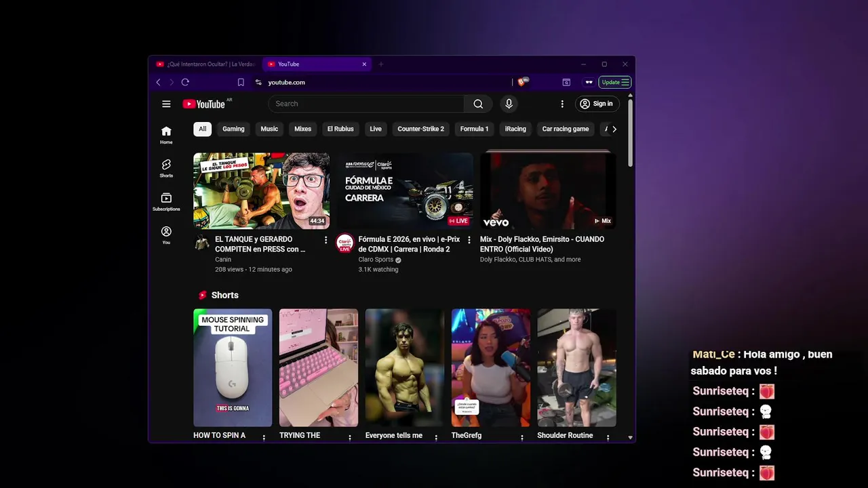
Task: Click the browser Update menu button
Action: (x=615, y=82)
